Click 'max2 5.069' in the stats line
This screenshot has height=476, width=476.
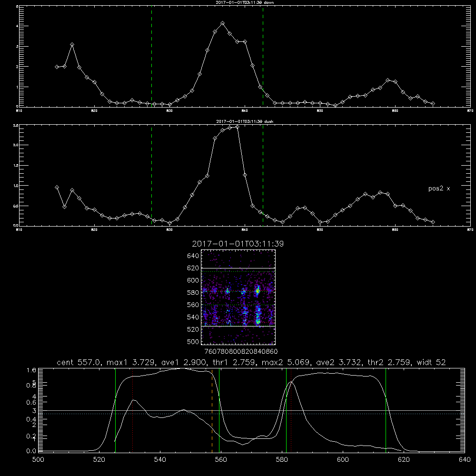click(286, 362)
